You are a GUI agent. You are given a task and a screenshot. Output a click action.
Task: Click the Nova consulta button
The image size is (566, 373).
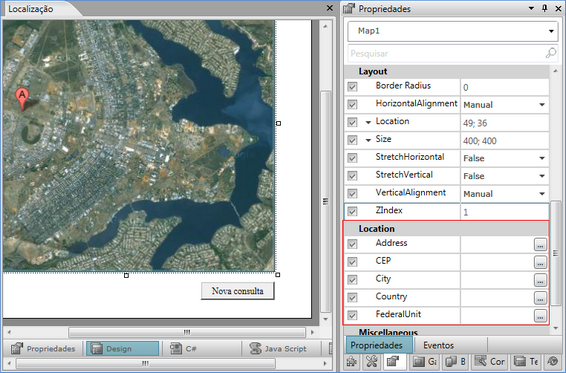click(238, 291)
